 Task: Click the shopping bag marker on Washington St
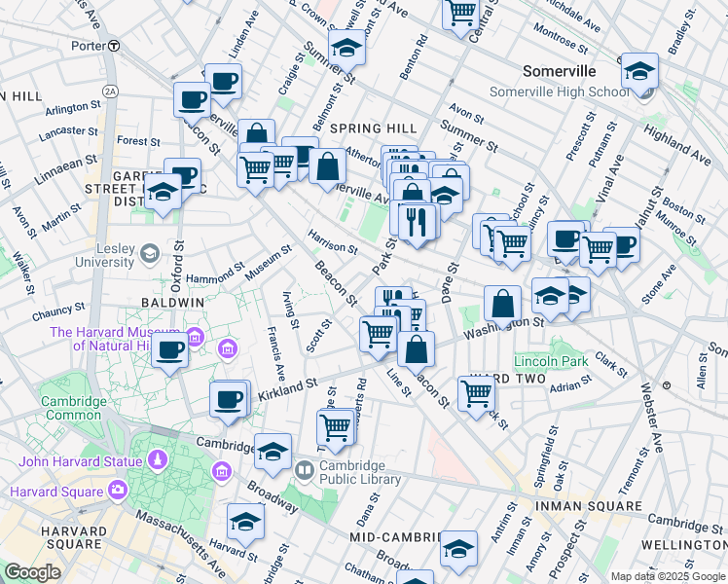point(502,306)
